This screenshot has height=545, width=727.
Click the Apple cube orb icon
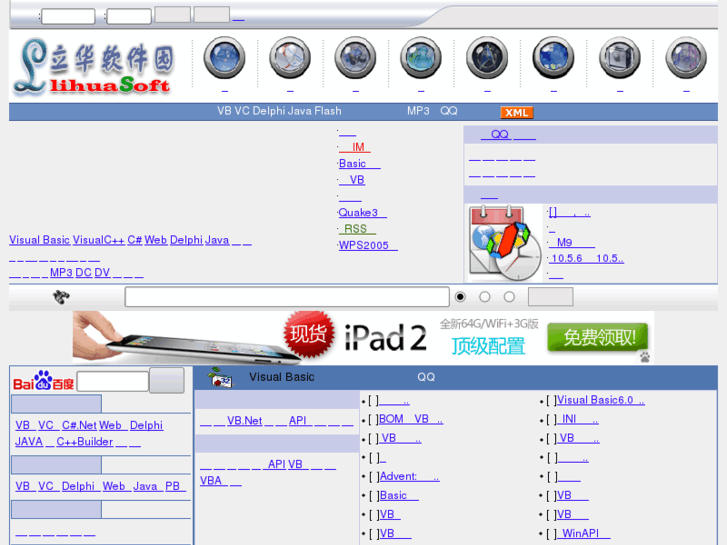[619, 58]
